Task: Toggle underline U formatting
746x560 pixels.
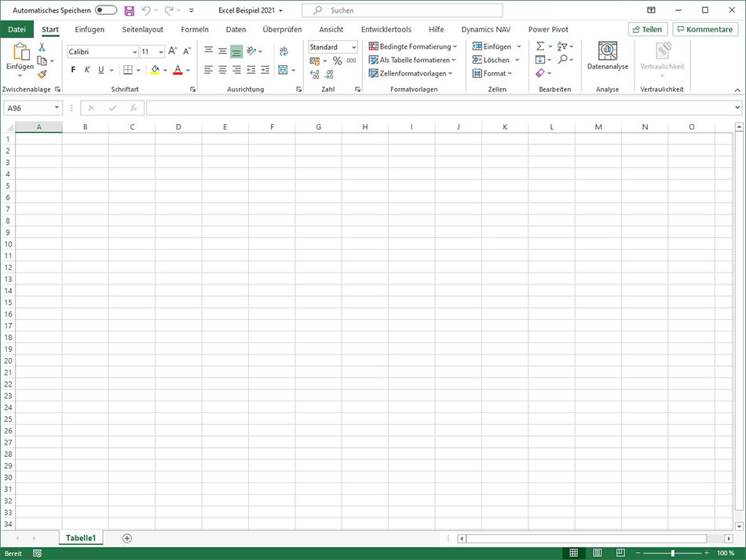Action: pos(101,70)
